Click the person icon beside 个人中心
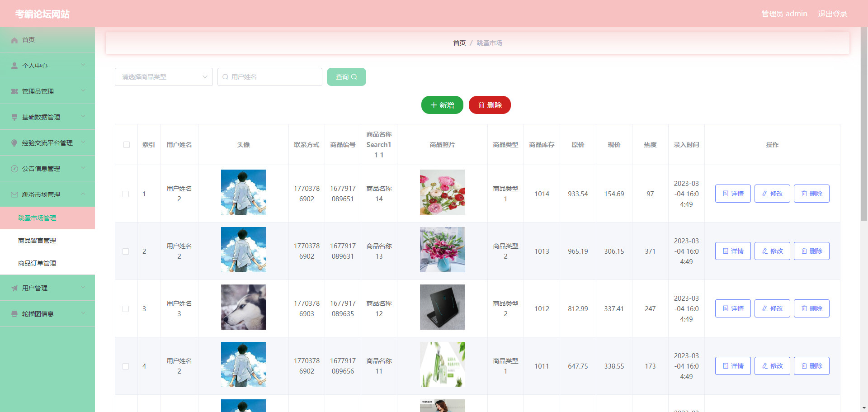 14,66
